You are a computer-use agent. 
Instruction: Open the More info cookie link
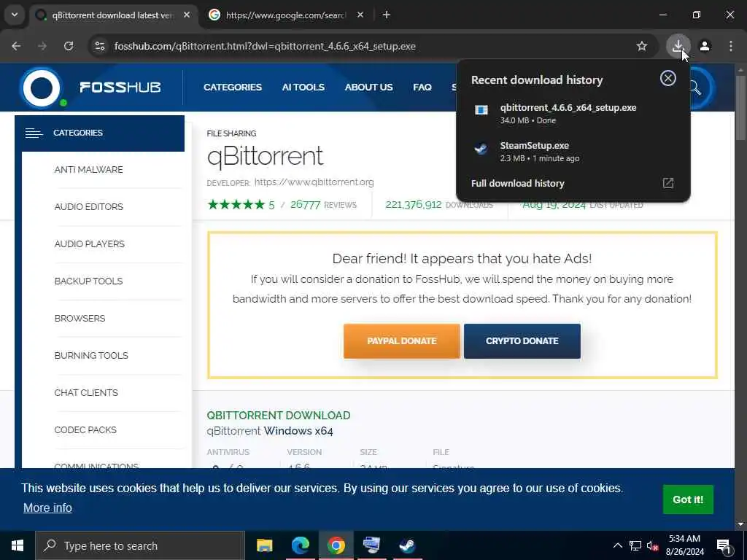[47, 508]
